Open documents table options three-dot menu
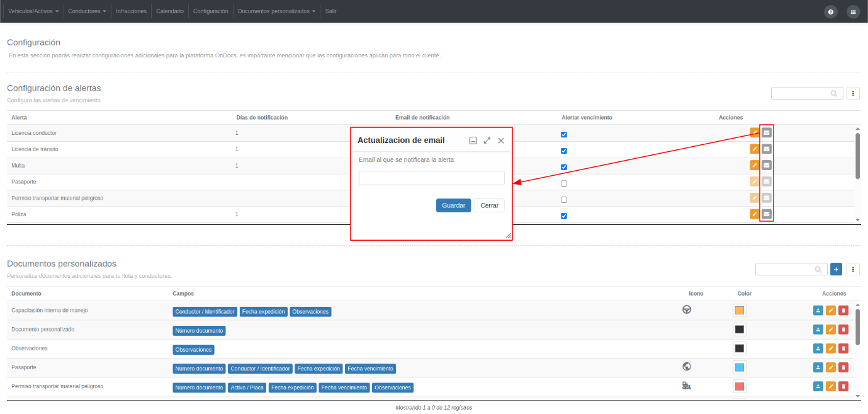This screenshot has width=868, height=414. [x=853, y=269]
